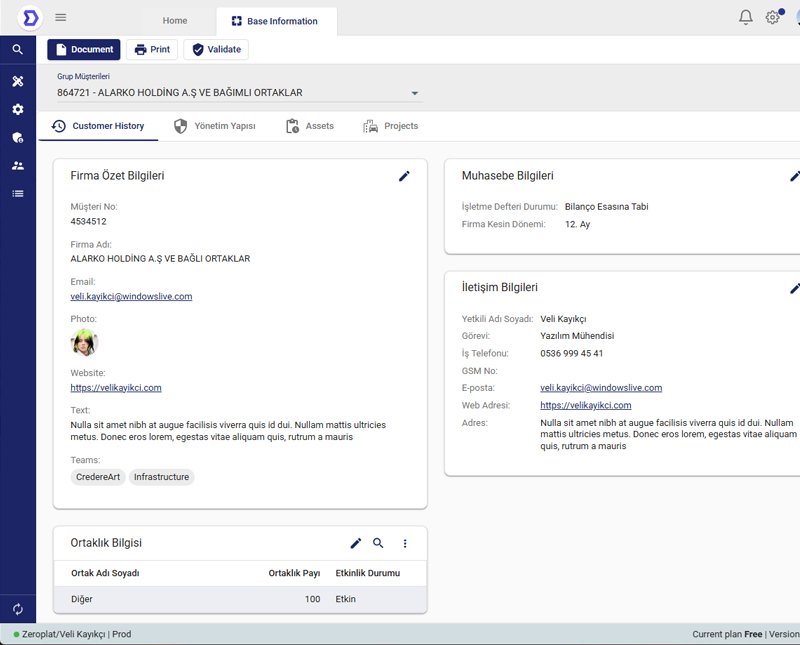Viewport: 800px width, 645px height.
Task: Edit Ortaklık Bilgisi with pencil icon
Action: 356,543
